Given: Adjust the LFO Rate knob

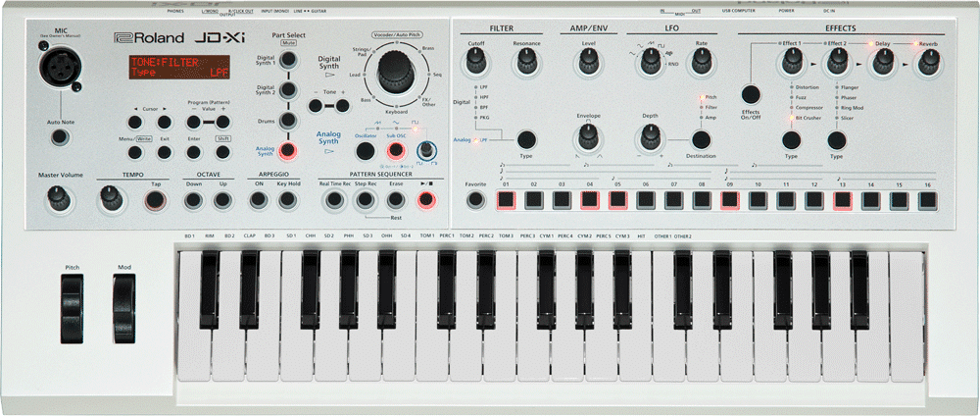Looking at the screenshot, I should point(702,61).
